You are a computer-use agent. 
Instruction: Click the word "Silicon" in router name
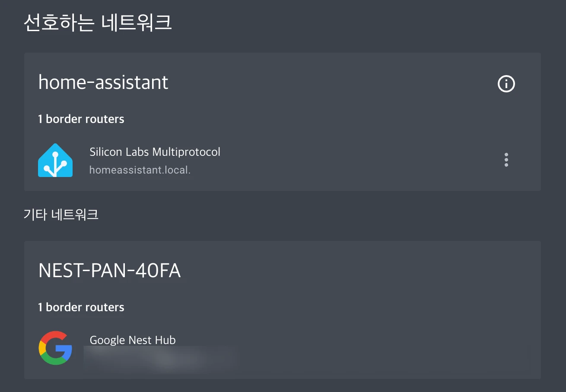pyautogui.click(x=104, y=152)
